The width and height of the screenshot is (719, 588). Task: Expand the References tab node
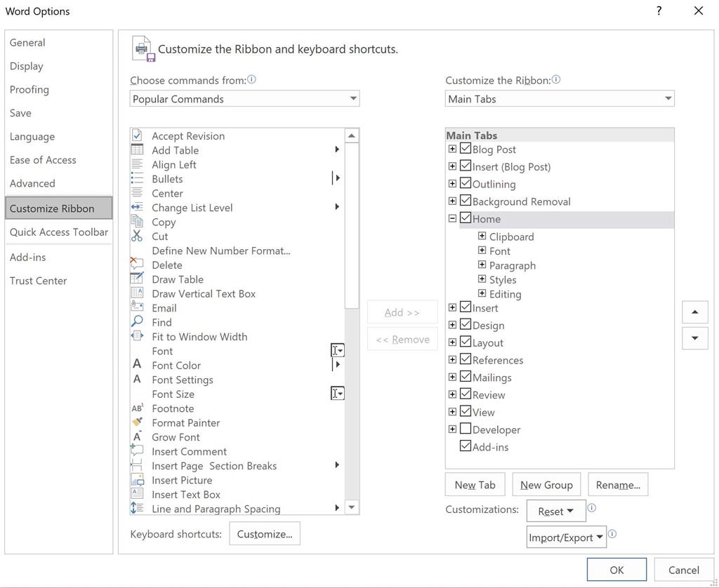452,359
